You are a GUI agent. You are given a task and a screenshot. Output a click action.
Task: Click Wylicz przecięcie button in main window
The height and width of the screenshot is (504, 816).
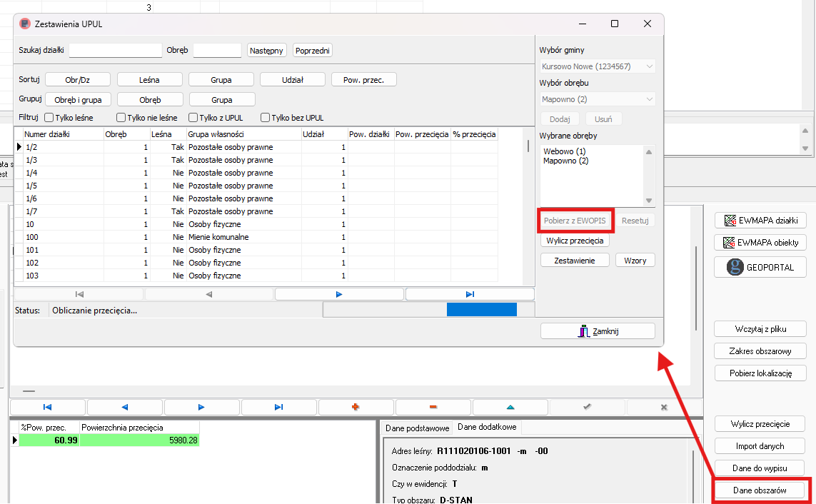pyautogui.click(x=760, y=424)
